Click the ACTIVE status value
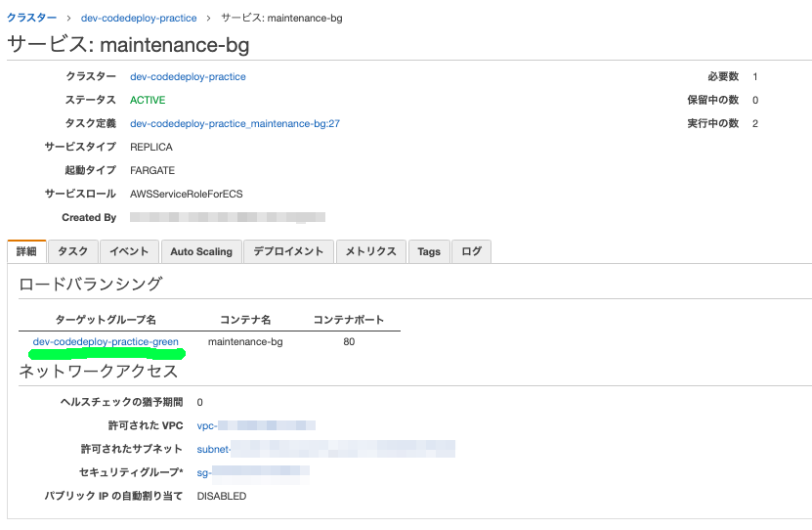Viewport: 812px width, 530px height. pyautogui.click(x=148, y=100)
